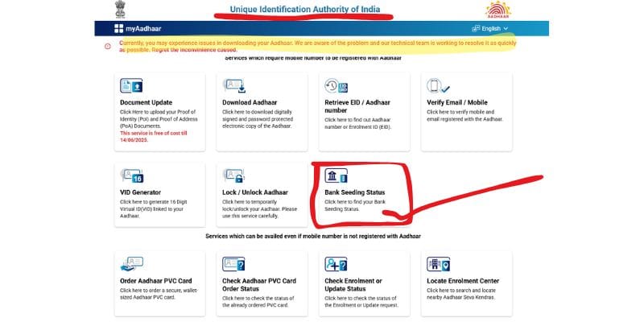The image size is (644, 322).
Task: Click the Check PVC Card Order Status icon
Action: [x=233, y=264]
